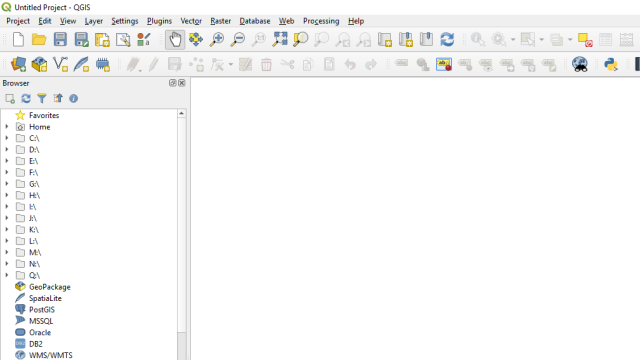The width and height of the screenshot is (640, 360).
Task: Open dropdown arrow next to vertex tool
Action: click(231, 64)
